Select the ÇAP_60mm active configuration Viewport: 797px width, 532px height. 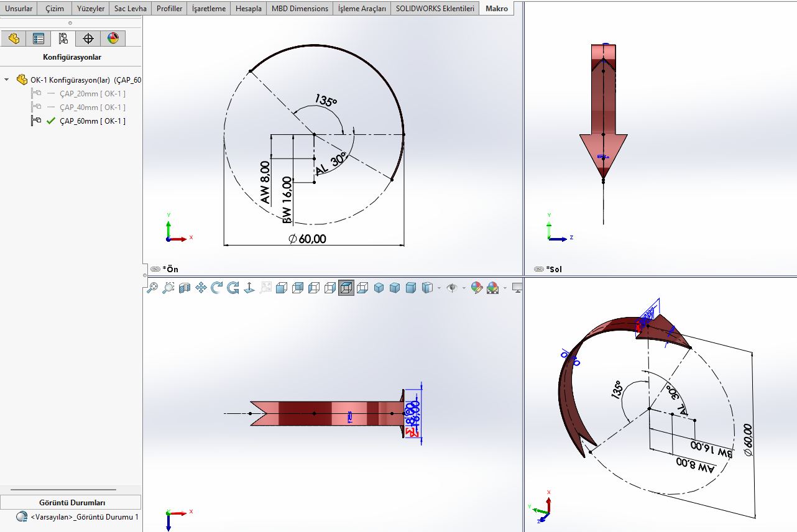[93, 121]
